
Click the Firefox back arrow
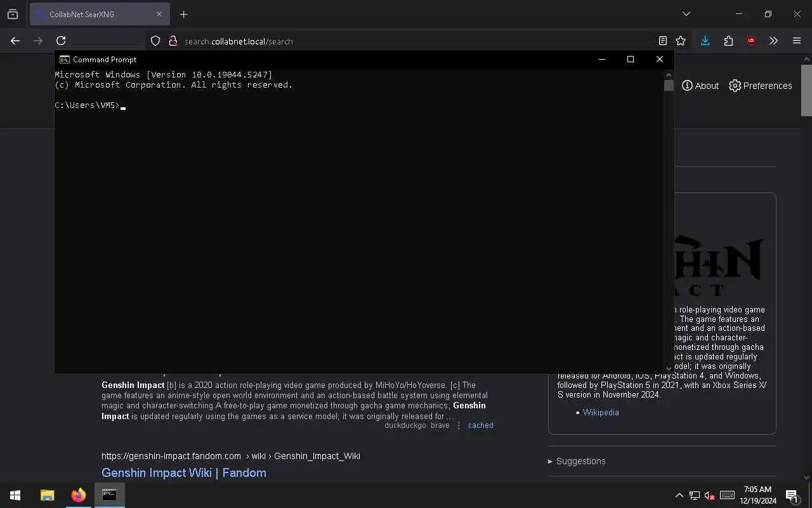pyautogui.click(x=15, y=41)
